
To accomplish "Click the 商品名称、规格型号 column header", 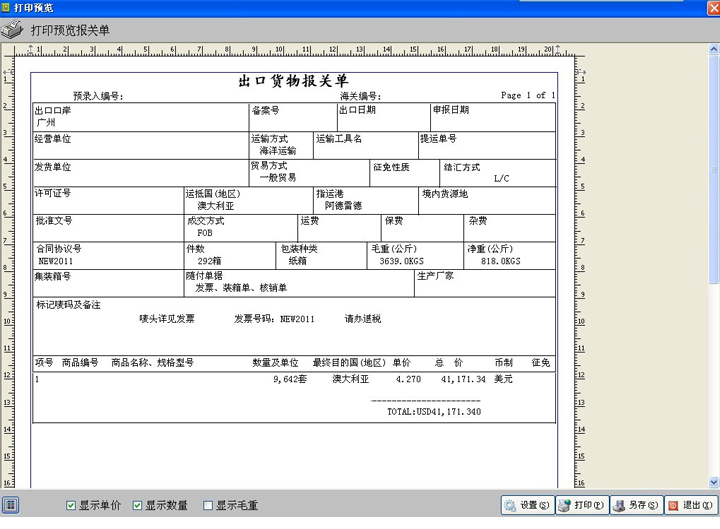I will (x=152, y=363).
